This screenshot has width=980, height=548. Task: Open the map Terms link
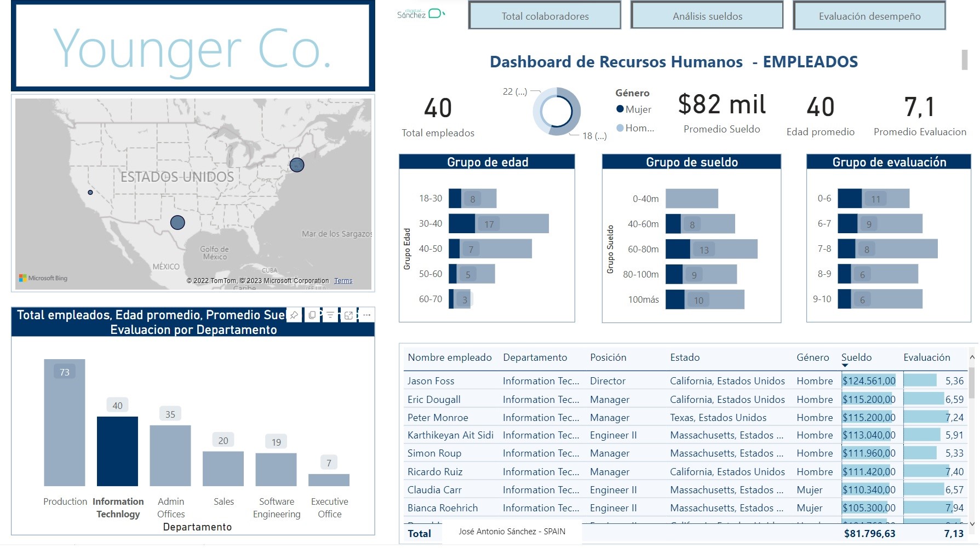coord(343,281)
